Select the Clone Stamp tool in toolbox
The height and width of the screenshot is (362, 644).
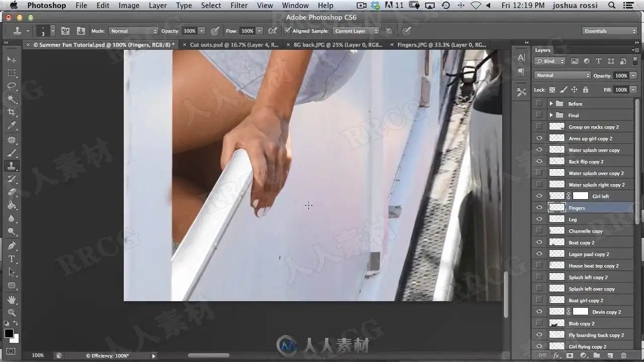[12, 166]
